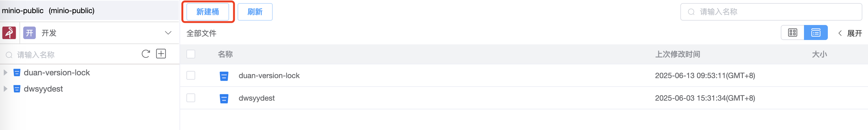Check the duan-version-lock row checkbox
The width and height of the screenshot is (868, 130).
coord(191,75)
